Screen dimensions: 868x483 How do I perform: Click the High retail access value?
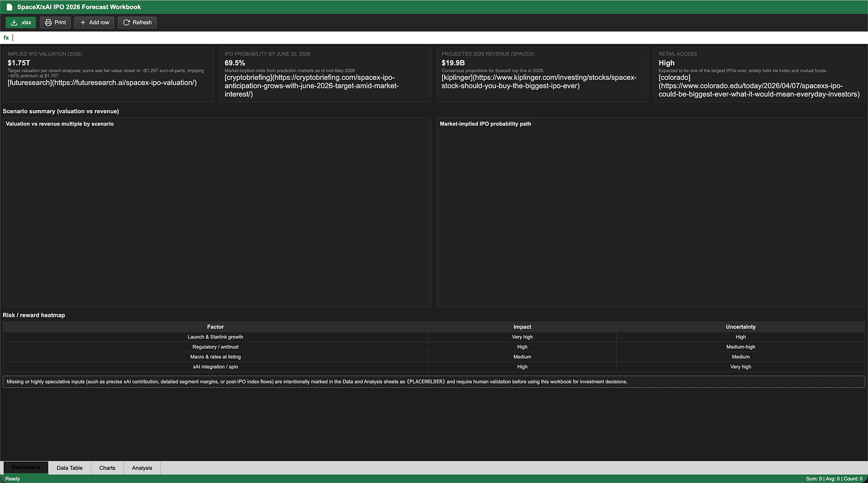(x=666, y=63)
